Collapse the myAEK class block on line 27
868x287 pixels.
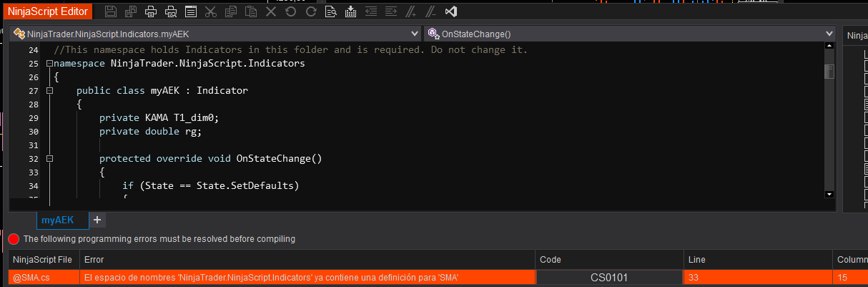(x=49, y=91)
